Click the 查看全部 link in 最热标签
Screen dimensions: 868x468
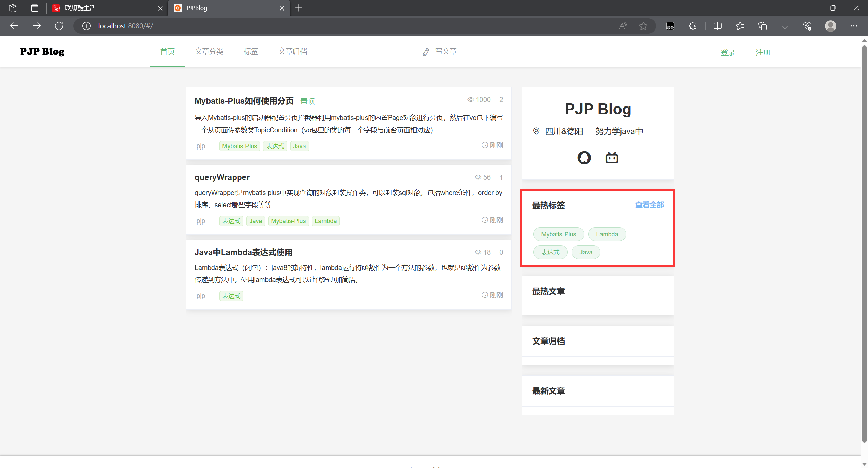tap(649, 205)
